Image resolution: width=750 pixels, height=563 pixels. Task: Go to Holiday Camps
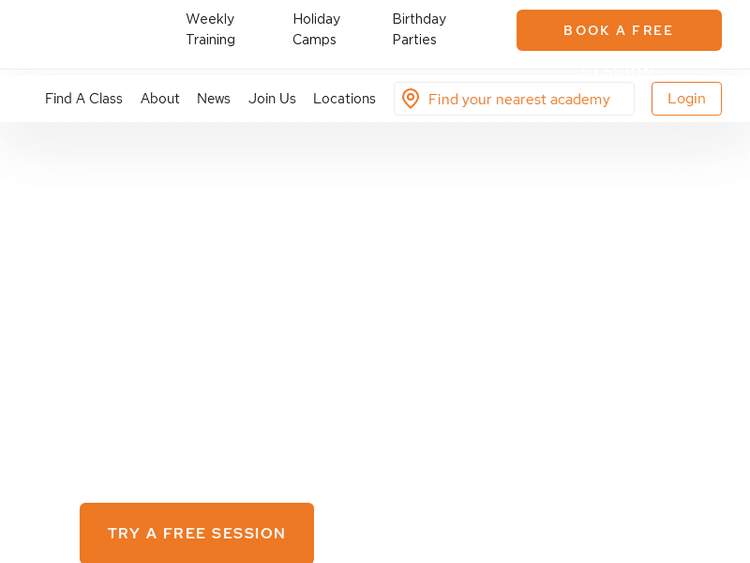tap(316, 29)
